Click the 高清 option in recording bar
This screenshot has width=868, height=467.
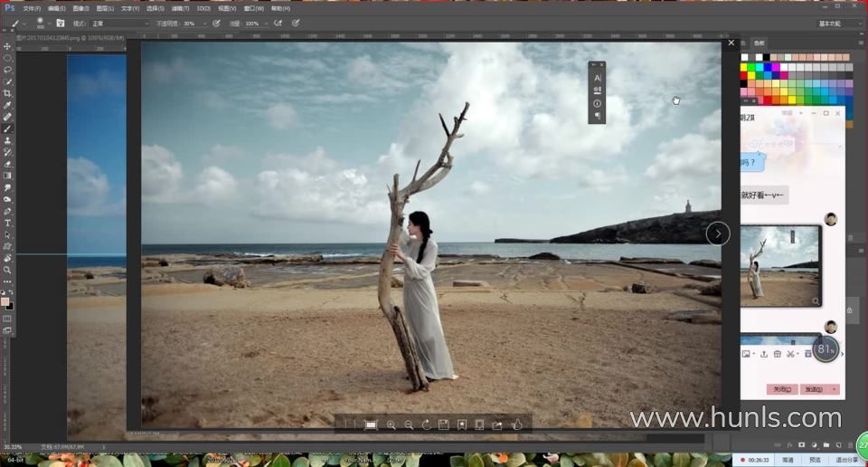788,461
